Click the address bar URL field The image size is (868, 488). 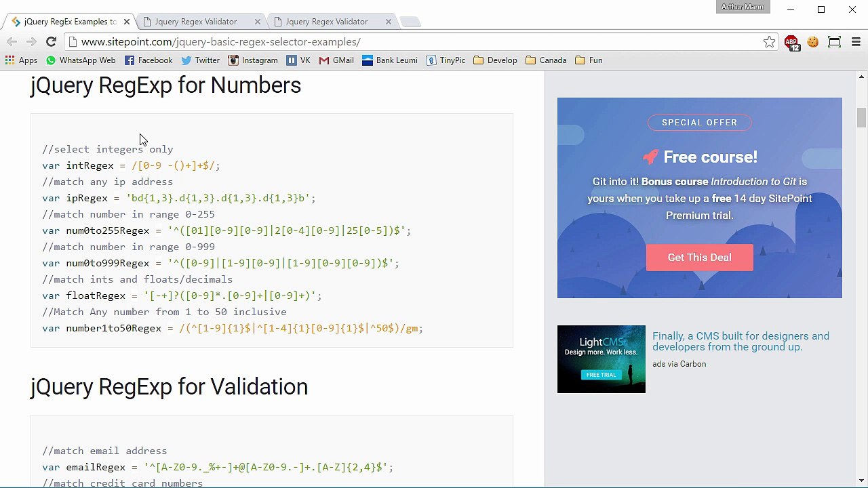(420, 42)
